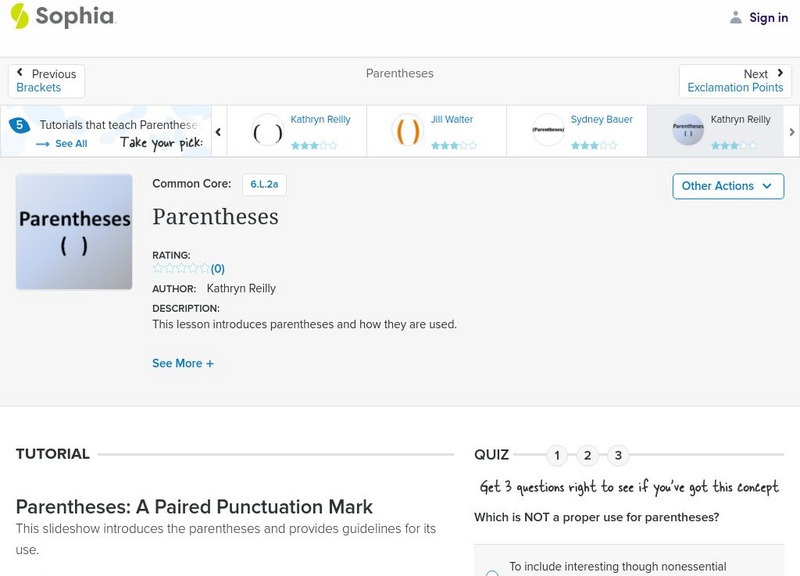Click the large Parentheses lesson thumbnail
The image size is (800, 576).
pyautogui.click(x=74, y=232)
